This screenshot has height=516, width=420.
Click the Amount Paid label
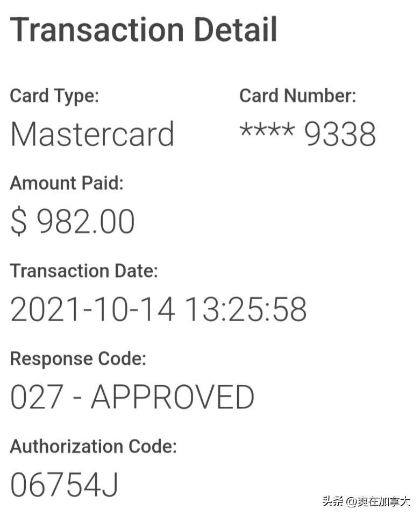click(67, 183)
